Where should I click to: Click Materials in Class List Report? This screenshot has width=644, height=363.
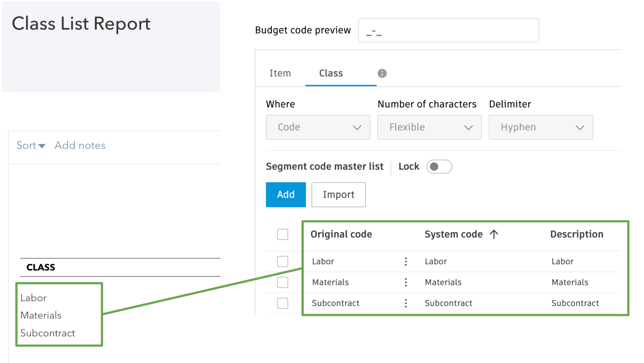pos(41,315)
